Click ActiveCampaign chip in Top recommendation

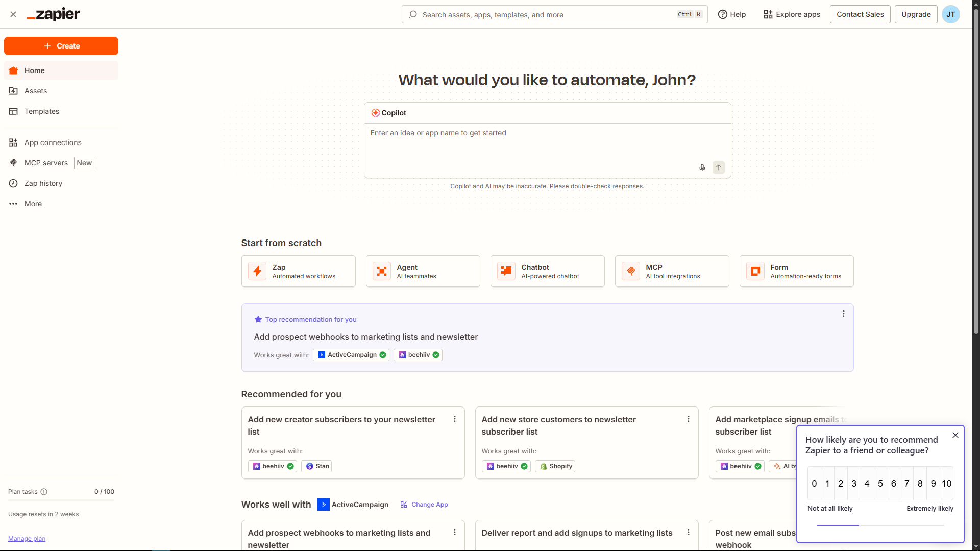(351, 355)
